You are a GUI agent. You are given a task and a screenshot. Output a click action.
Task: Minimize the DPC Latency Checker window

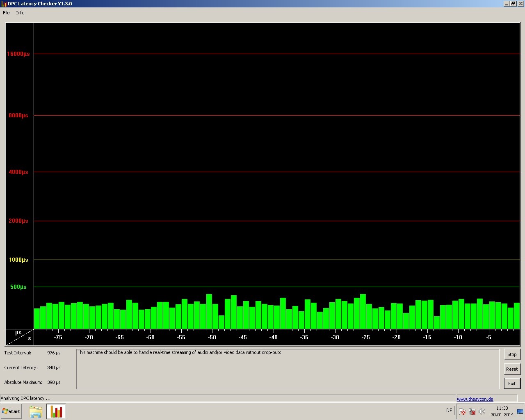point(507,4)
